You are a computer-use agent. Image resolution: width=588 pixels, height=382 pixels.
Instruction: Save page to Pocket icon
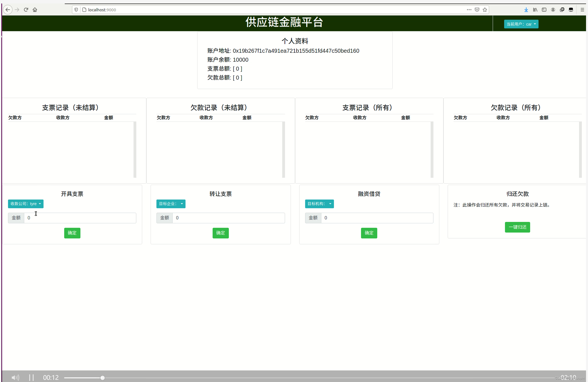(x=477, y=10)
